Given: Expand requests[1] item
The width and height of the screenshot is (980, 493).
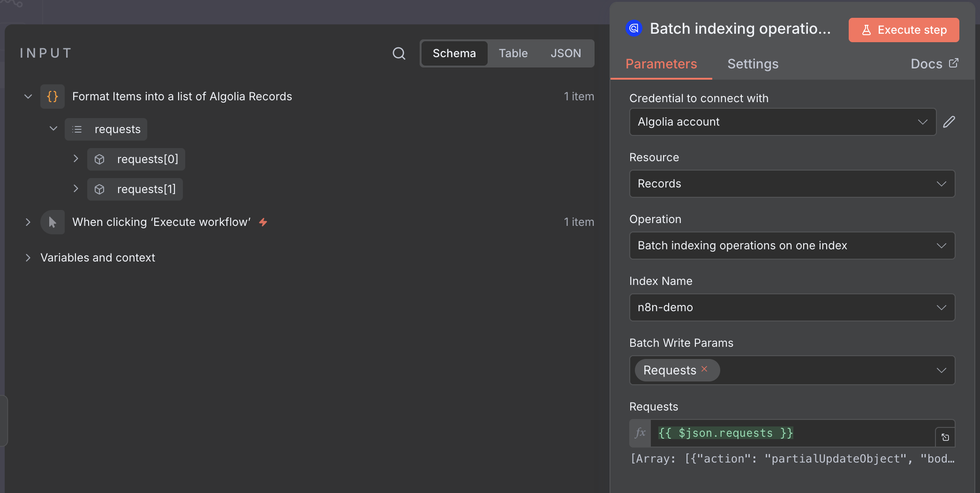Looking at the screenshot, I should point(76,189).
